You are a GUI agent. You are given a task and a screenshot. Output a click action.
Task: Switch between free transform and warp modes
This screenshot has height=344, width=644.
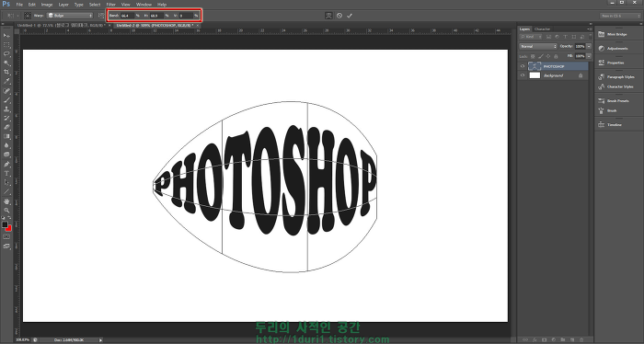(x=328, y=16)
